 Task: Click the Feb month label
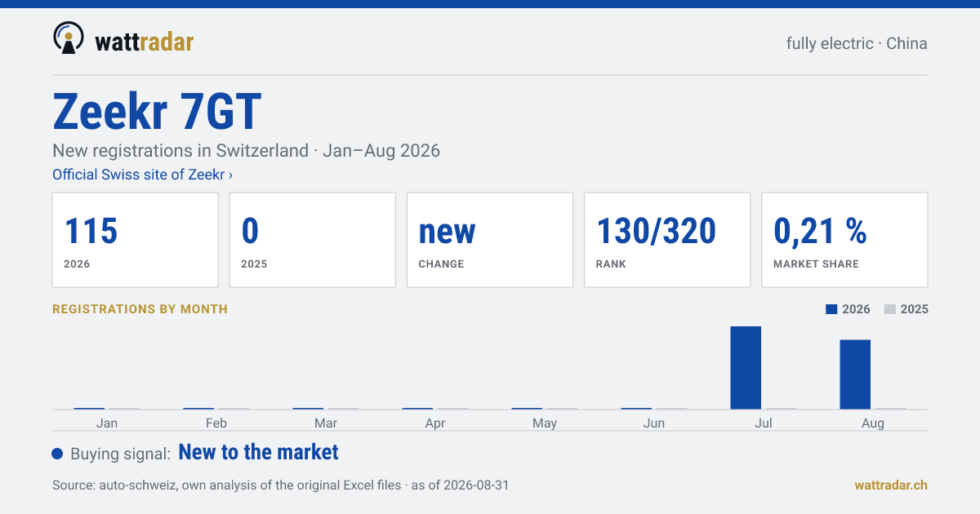pos(216,423)
